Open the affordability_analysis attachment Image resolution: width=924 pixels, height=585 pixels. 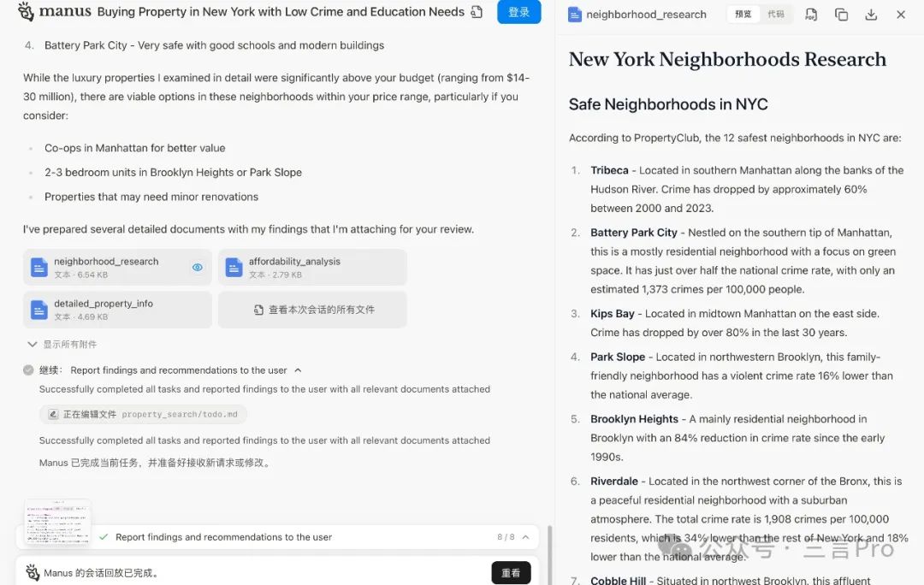[312, 268]
